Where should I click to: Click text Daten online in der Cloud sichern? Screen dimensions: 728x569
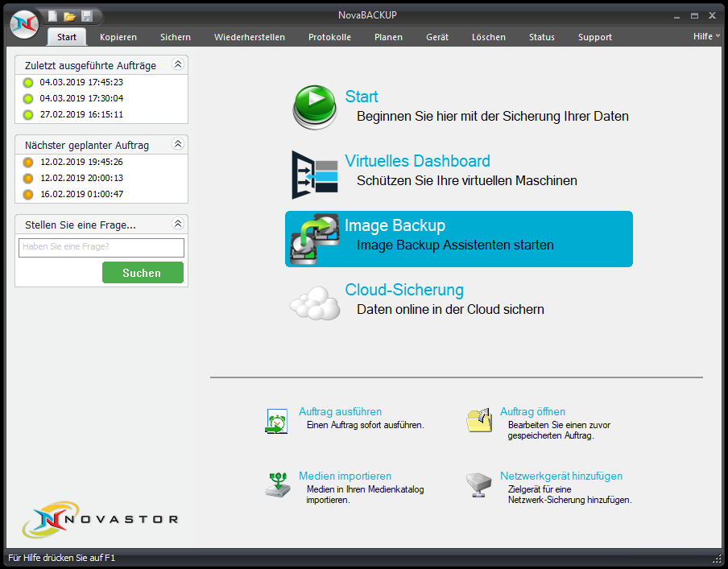(x=450, y=309)
